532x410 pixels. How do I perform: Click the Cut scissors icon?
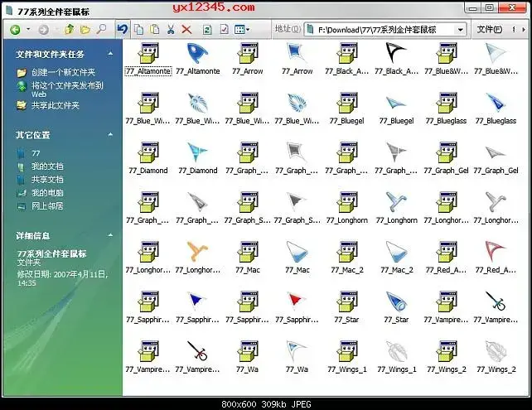click(171, 30)
